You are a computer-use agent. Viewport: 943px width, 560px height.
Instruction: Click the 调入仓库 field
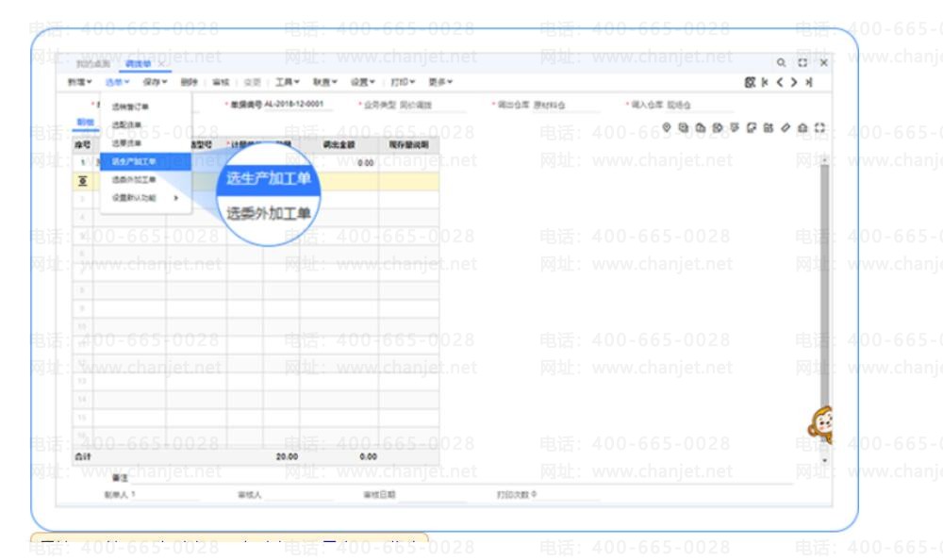coord(700,105)
